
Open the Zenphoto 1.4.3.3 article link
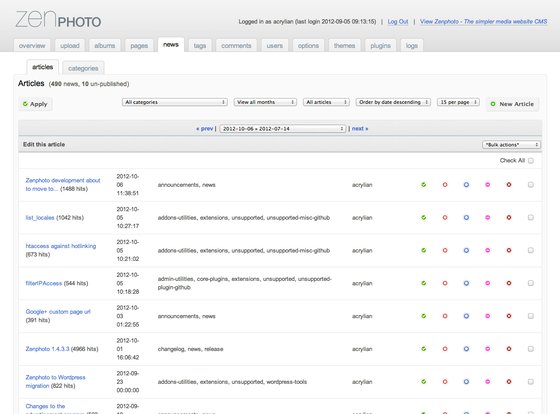pos(47,349)
